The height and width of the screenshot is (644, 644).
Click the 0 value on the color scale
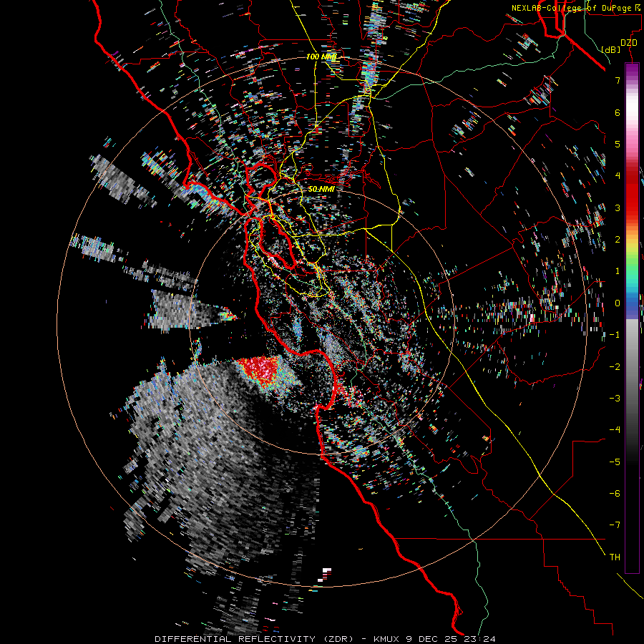pyautogui.click(x=618, y=303)
